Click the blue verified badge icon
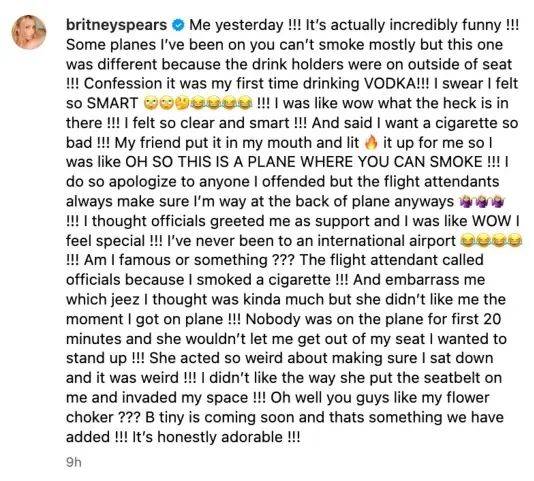 click(178, 25)
